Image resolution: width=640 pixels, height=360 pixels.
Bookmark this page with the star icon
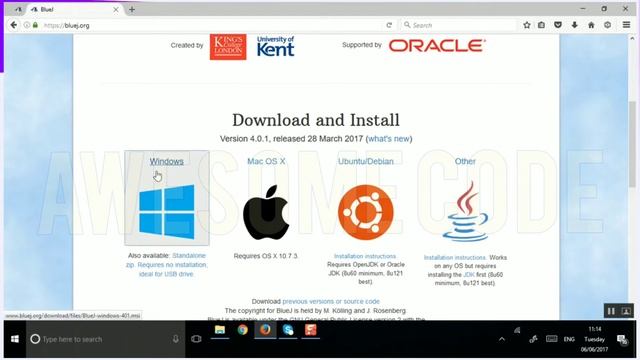pos(527,25)
